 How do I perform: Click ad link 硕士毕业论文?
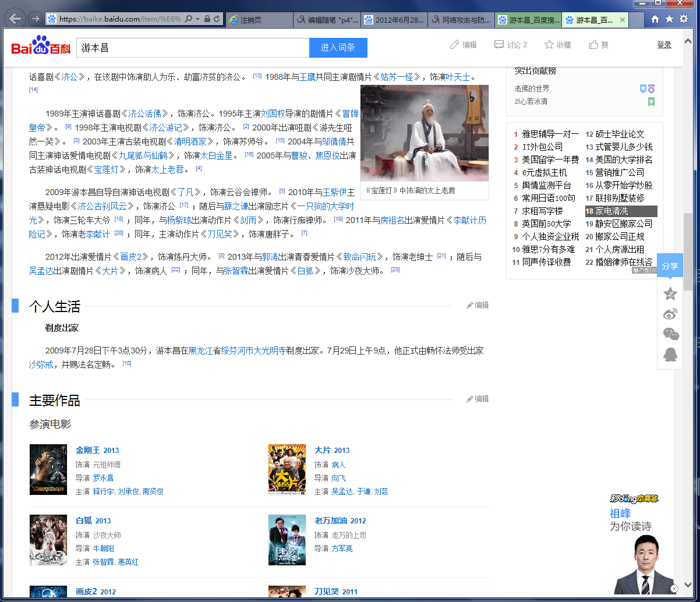(x=620, y=134)
